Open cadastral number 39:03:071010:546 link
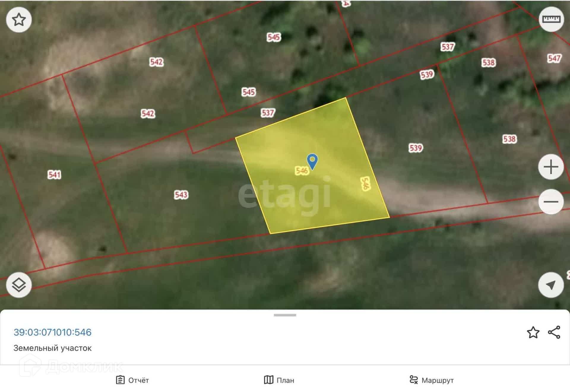The width and height of the screenshot is (570, 392). (53, 332)
